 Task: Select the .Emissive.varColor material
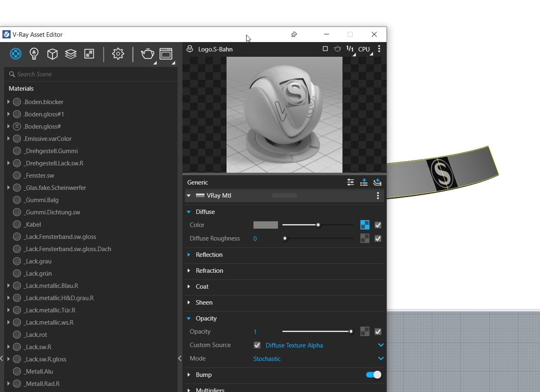[47, 138]
